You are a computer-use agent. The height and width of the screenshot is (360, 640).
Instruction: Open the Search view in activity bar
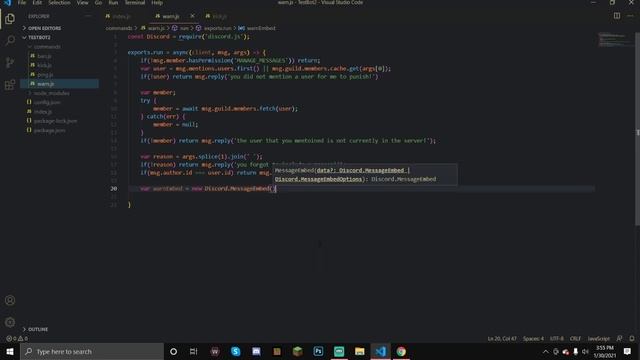(x=10, y=40)
